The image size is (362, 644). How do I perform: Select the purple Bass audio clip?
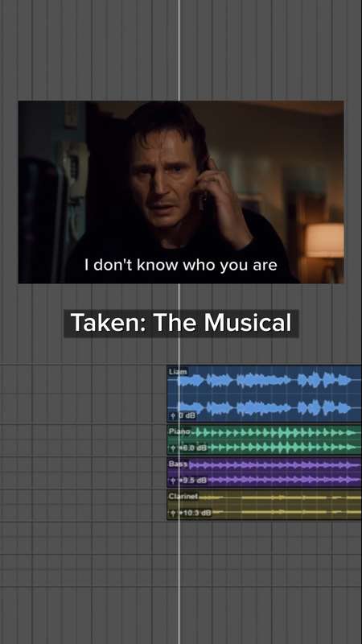(x=265, y=472)
